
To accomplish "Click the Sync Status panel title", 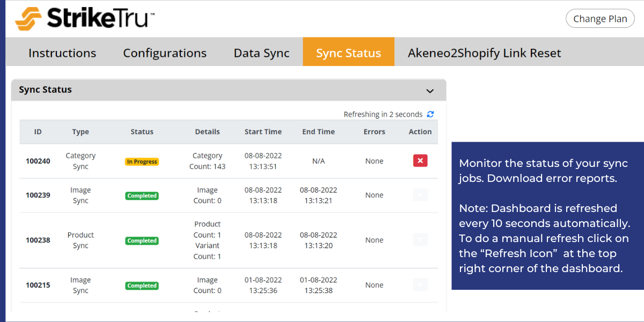I will tap(45, 90).
